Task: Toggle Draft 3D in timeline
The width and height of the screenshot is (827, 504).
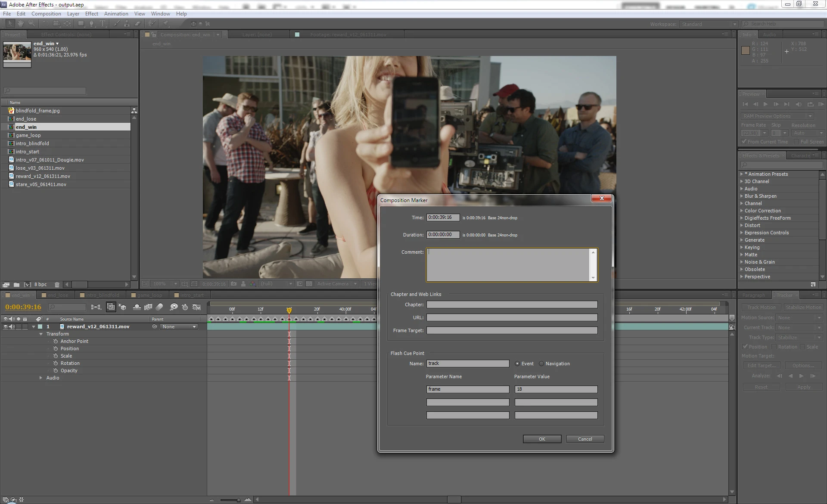Action: coord(123,307)
